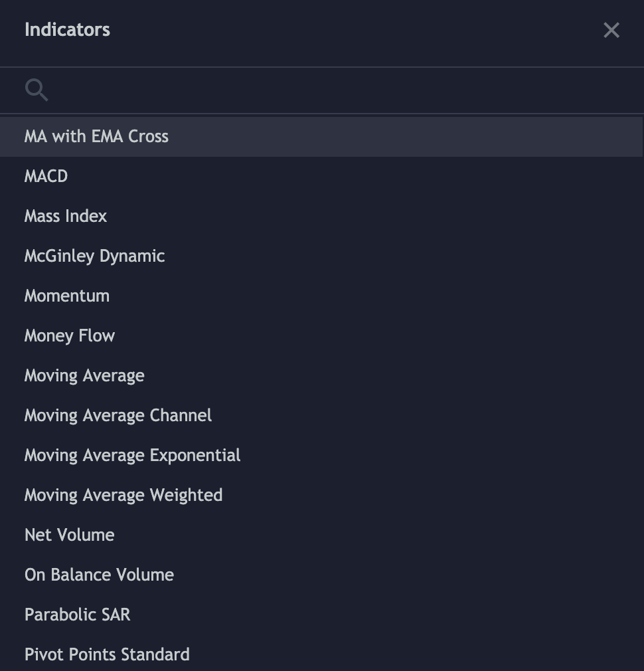Choose Moving Average Exponential
The height and width of the screenshot is (671, 644).
(322, 455)
